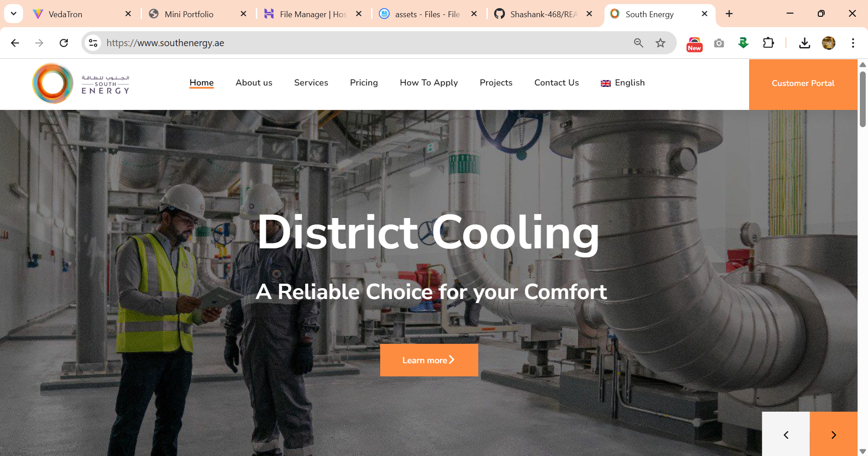Click the camera screenshot extension icon
Screen dimensions: 868x456
tap(719, 43)
